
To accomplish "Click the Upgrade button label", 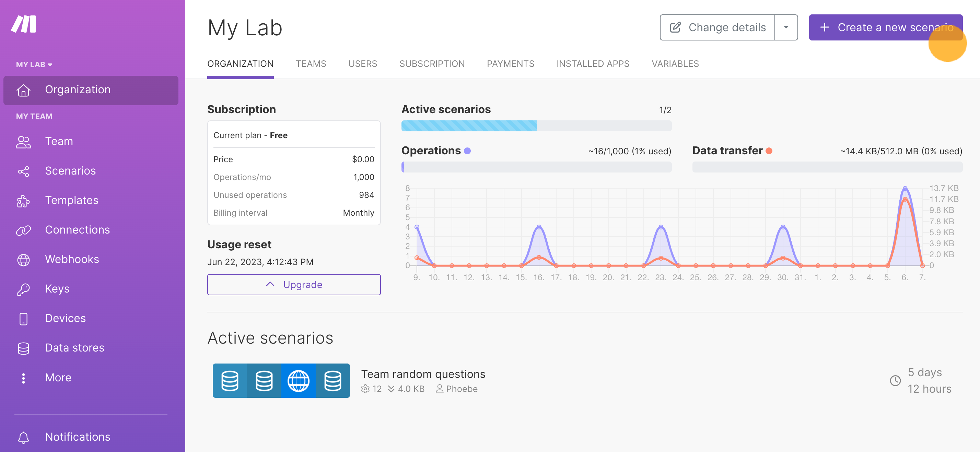I will [x=303, y=285].
